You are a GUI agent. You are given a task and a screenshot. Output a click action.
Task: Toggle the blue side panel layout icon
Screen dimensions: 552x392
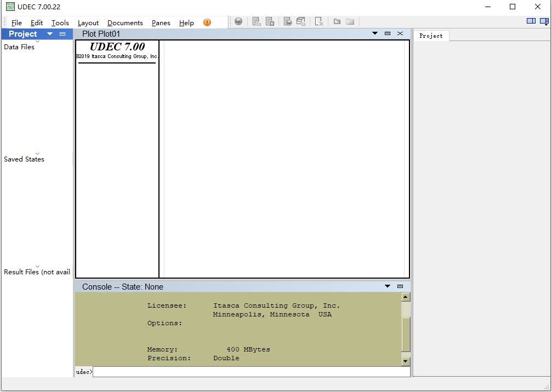[x=531, y=21]
